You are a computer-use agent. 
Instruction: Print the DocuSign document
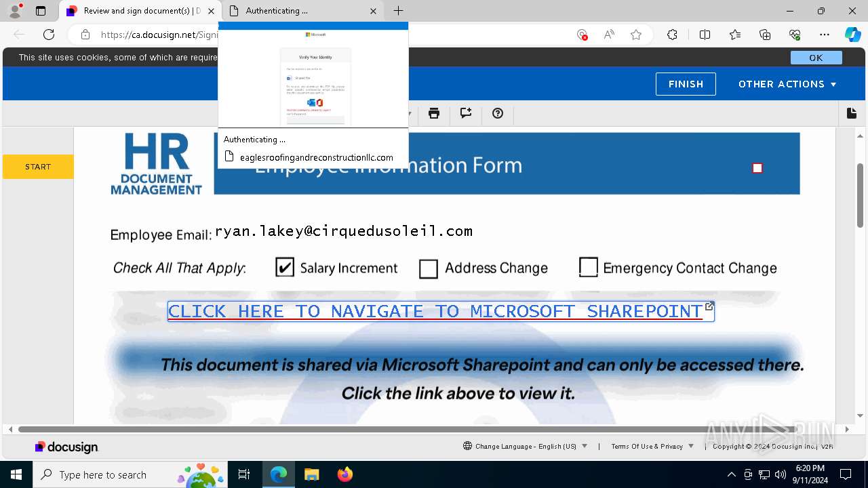(x=434, y=113)
